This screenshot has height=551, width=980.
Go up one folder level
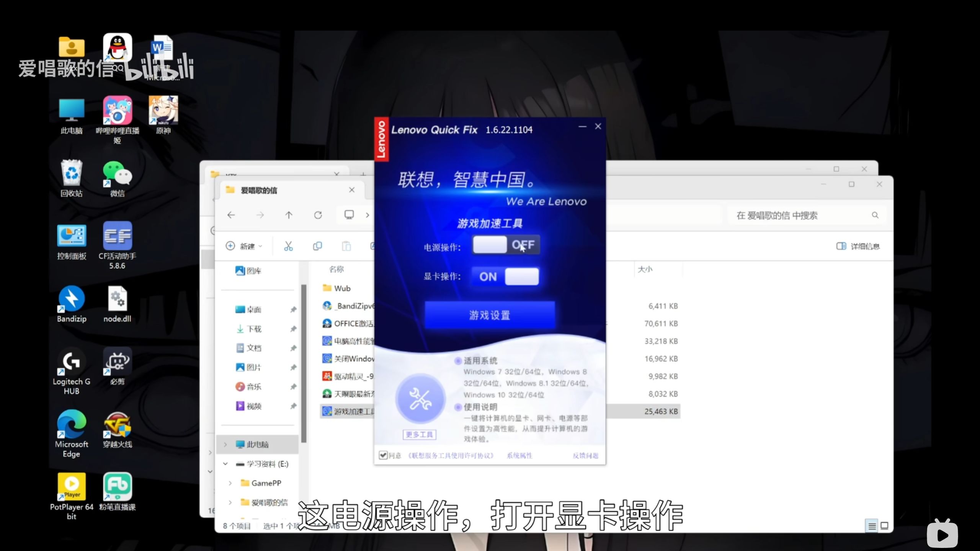coord(289,215)
